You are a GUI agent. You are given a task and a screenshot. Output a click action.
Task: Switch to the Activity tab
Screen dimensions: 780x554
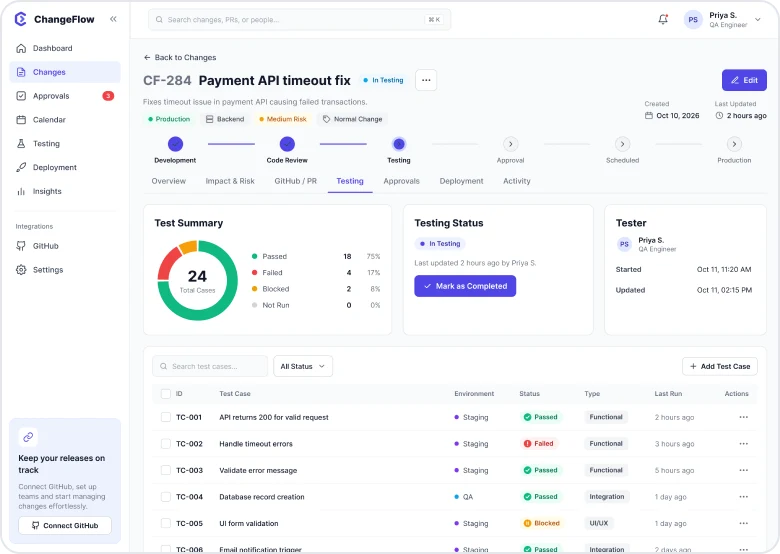point(517,181)
